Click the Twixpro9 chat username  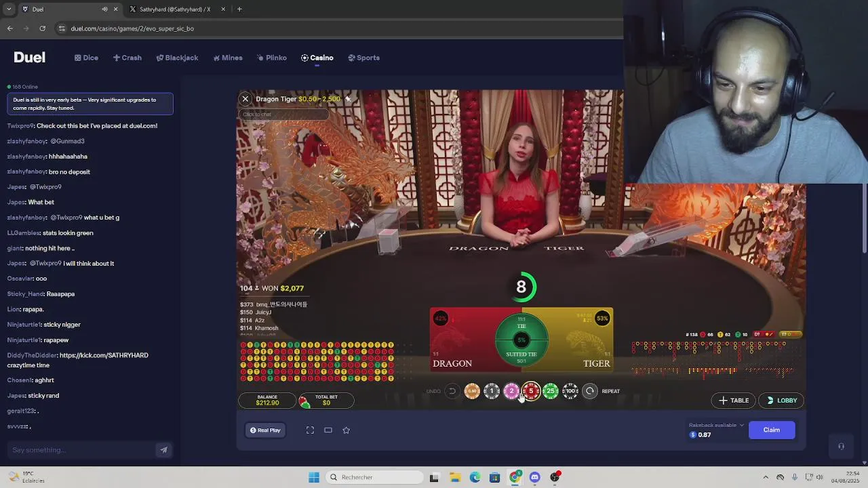20,126
